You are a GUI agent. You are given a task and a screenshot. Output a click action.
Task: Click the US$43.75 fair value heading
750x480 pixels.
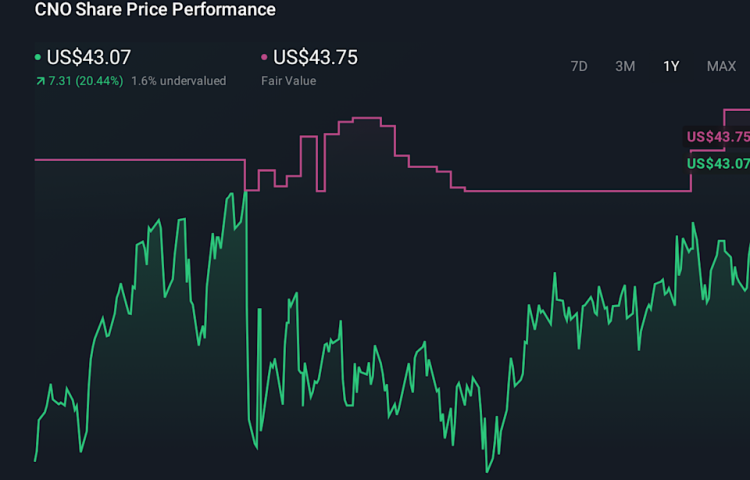tap(315, 57)
